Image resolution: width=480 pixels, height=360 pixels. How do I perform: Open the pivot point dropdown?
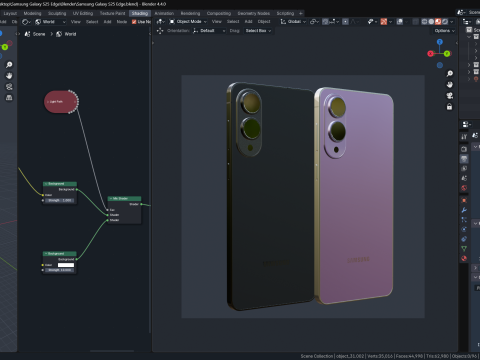(x=314, y=21)
